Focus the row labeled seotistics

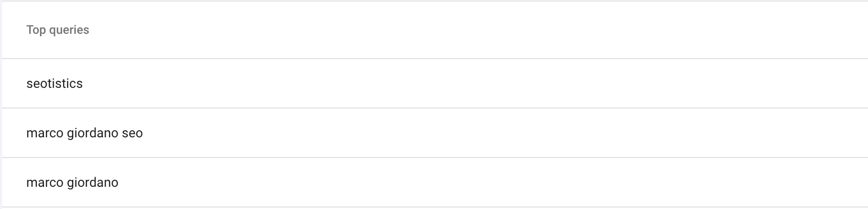(435, 83)
